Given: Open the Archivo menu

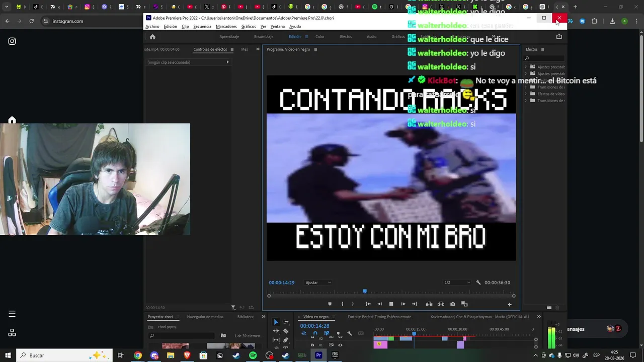Looking at the screenshot, I should pos(152,27).
